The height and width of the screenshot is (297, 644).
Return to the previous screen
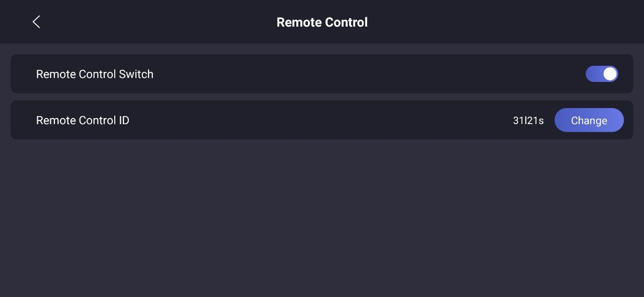[36, 22]
